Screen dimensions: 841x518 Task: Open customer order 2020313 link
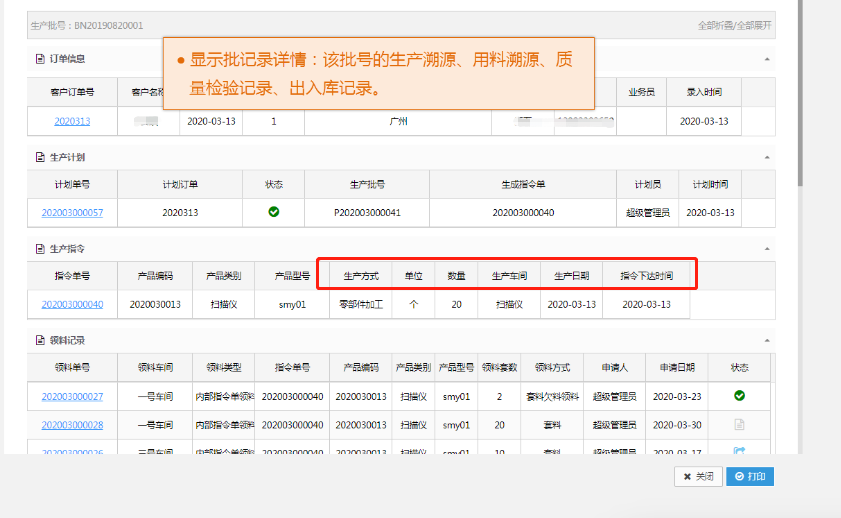click(x=72, y=121)
